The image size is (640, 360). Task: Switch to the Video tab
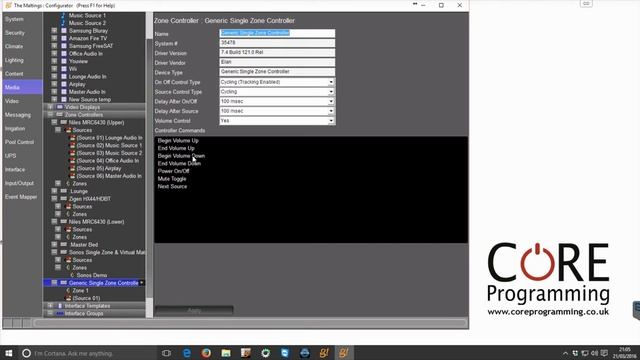click(x=22, y=101)
